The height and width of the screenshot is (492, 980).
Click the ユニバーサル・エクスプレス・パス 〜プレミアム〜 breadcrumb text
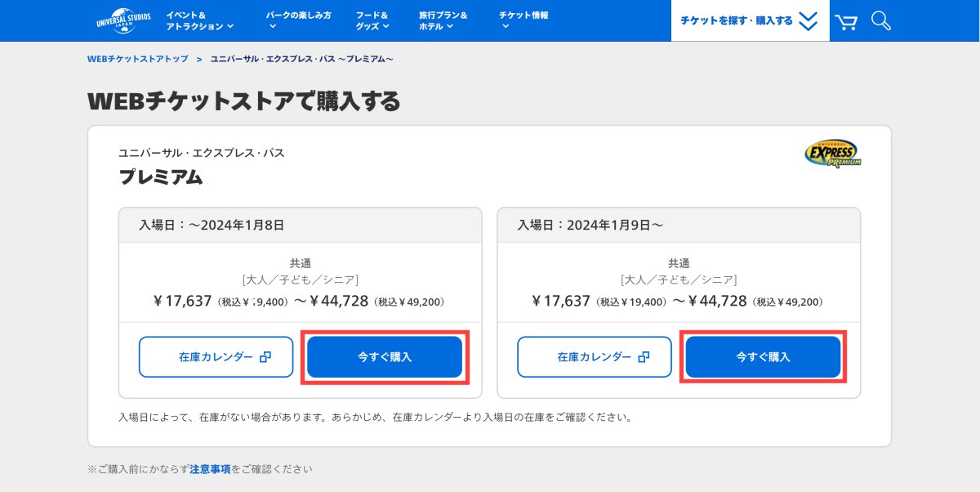coord(302,59)
